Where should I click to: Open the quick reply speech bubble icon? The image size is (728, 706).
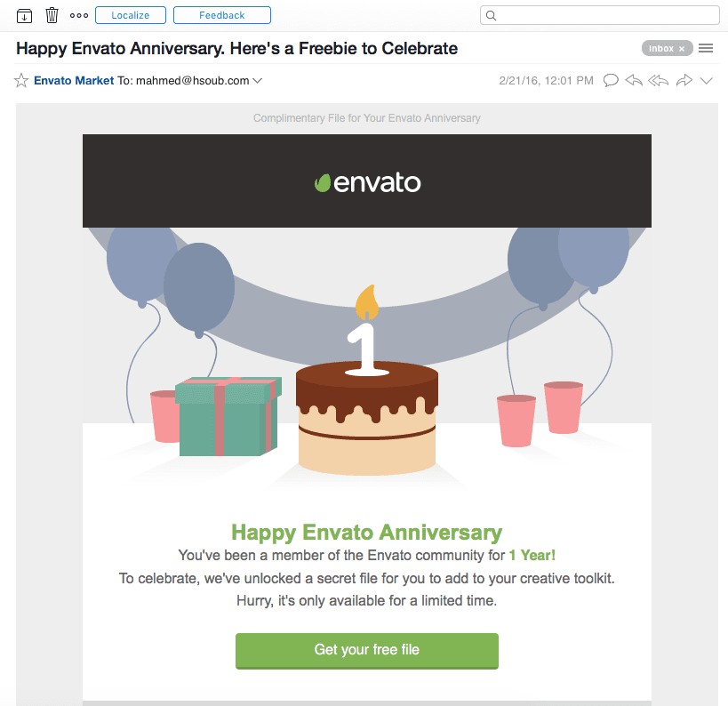(611, 81)
